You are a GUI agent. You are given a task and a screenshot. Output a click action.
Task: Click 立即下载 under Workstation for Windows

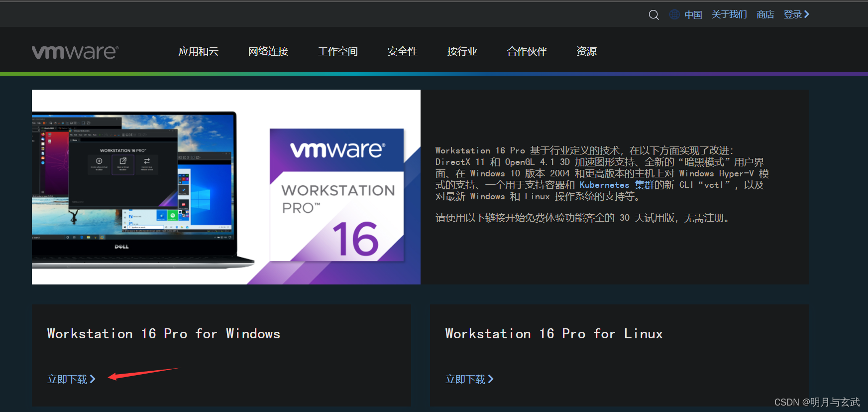click(71, 379)
